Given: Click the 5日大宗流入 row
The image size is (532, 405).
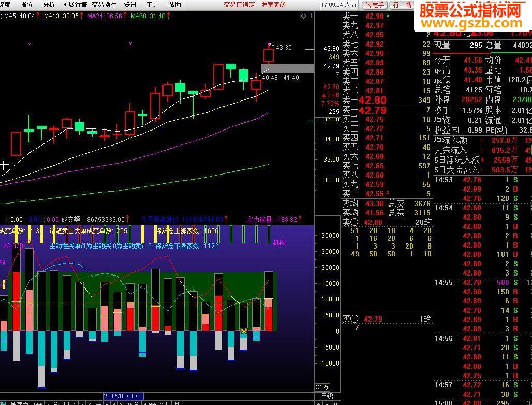Looking at the screenshot, I should tap(483, 170).
